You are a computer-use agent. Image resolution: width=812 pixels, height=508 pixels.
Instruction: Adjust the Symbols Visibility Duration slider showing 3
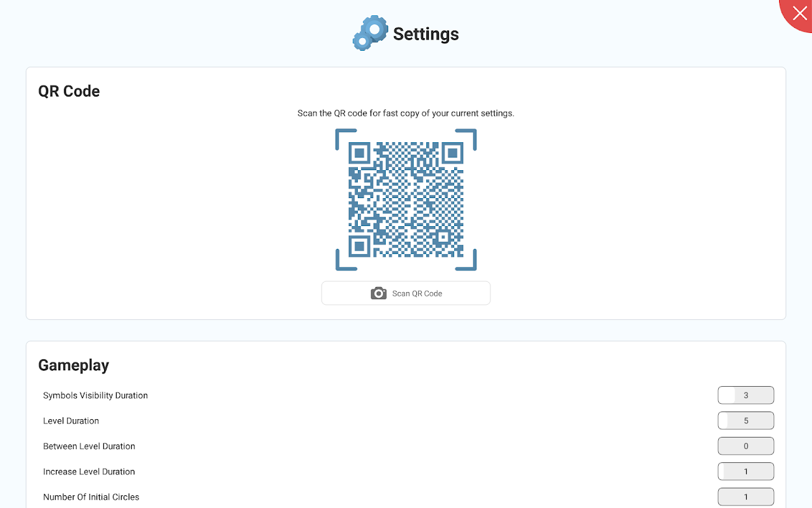pos(746,395)
